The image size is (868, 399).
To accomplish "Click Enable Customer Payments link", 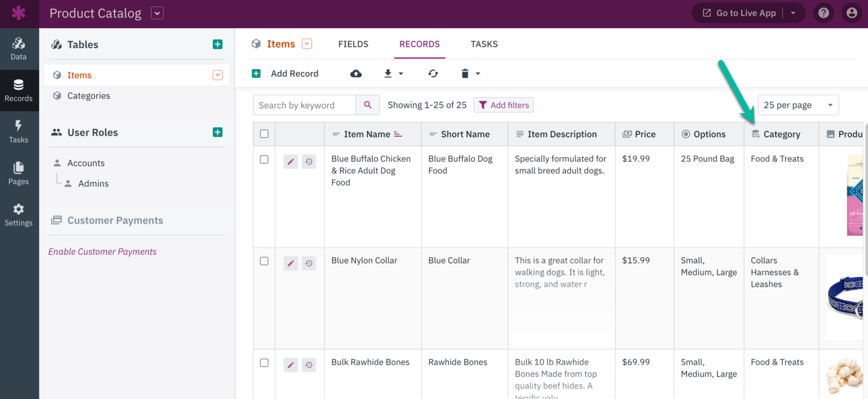I will tap(102, 252).
